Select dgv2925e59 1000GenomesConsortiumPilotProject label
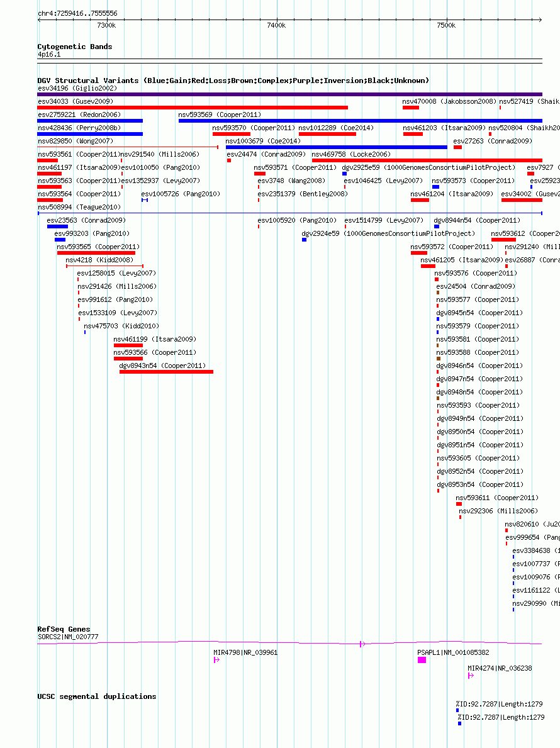 (x=429, y=168)
